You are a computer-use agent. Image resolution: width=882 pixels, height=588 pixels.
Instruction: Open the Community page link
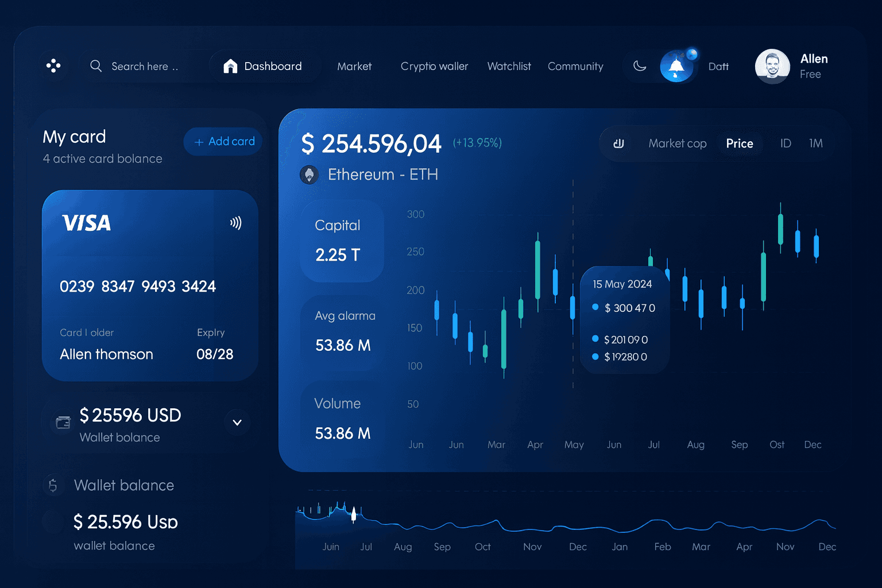click(575, 66)
